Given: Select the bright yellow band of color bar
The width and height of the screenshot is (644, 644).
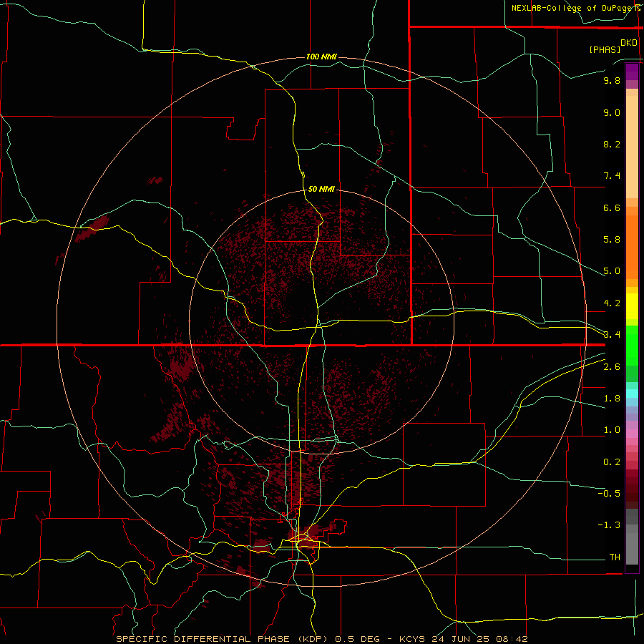Looking at the screenshot, I should click(x=632, y=306).
